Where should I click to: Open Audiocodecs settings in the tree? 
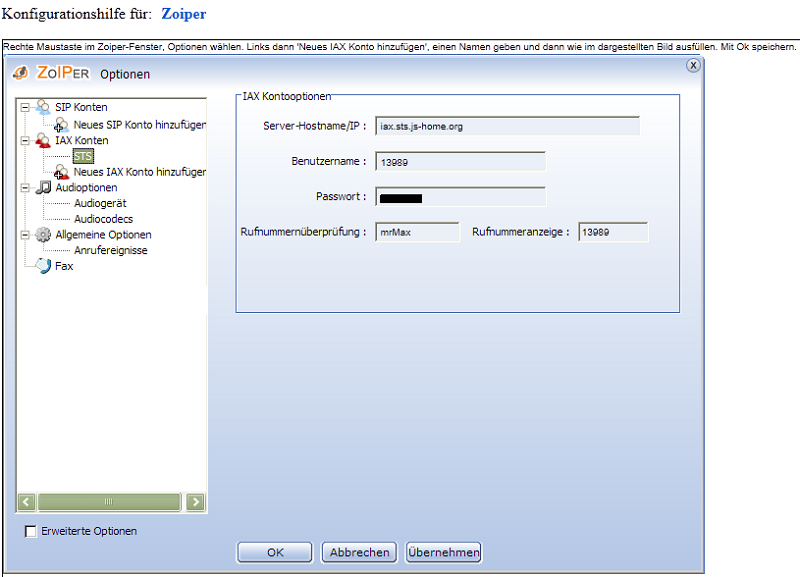(x=103, y=219)
